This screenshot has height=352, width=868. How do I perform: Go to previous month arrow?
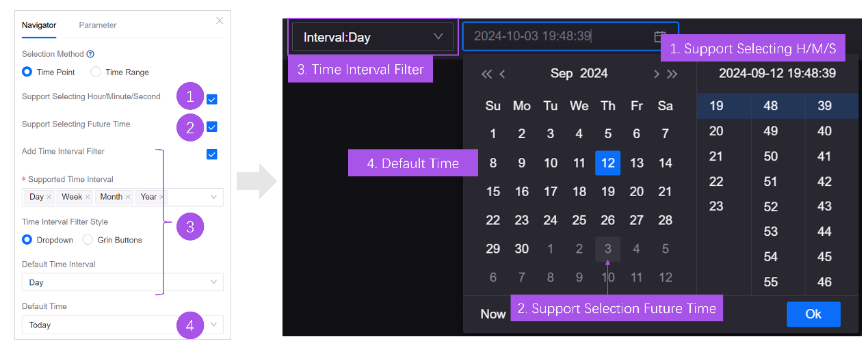point(503,74)
